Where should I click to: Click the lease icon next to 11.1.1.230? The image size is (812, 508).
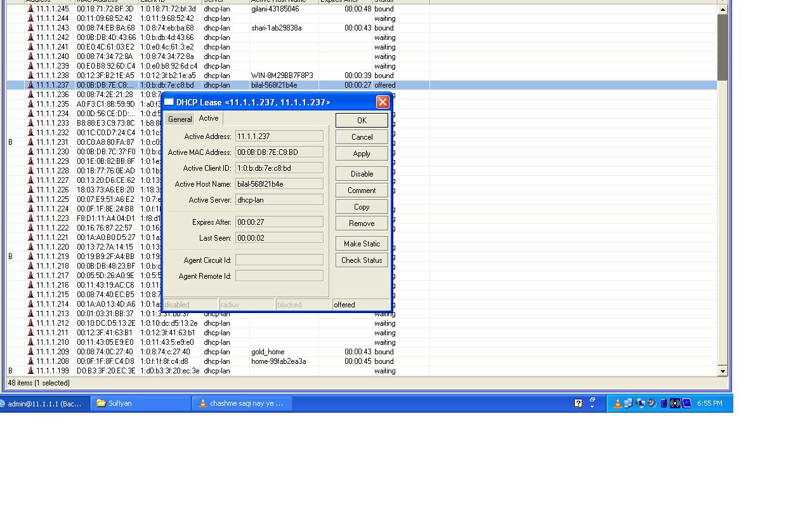30,152
